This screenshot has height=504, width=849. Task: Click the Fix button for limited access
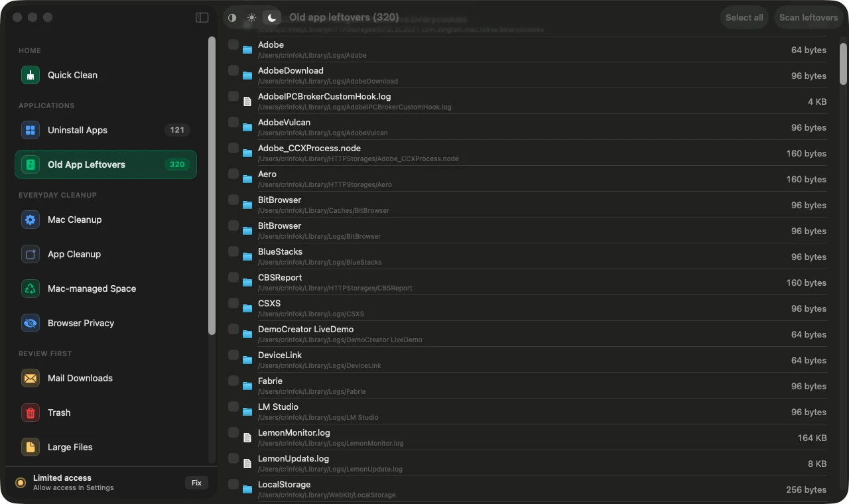click(196, 483)
